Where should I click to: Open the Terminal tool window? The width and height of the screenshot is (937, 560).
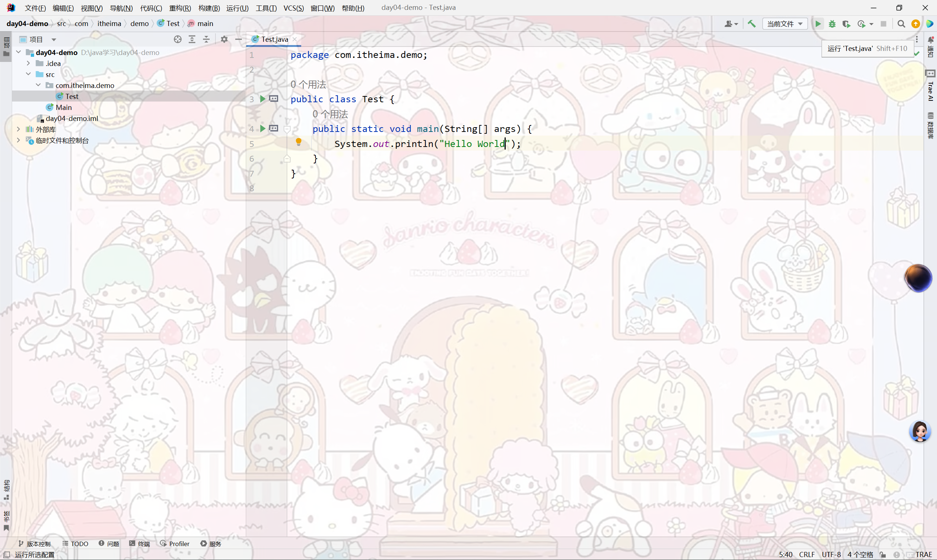tap(140, 544)
